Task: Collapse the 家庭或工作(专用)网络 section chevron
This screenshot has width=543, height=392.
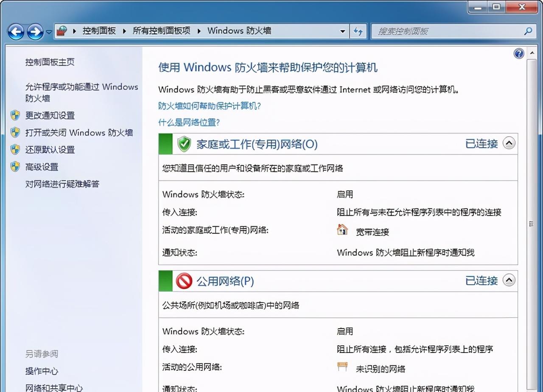Action: click(x=509, y=143)
